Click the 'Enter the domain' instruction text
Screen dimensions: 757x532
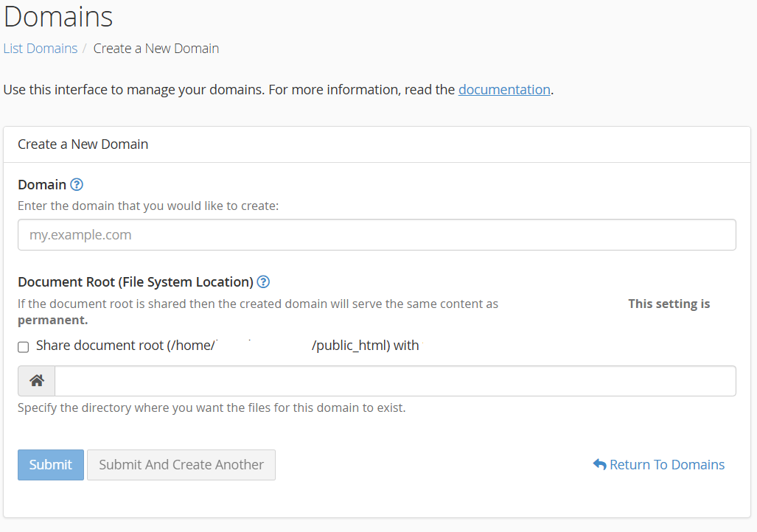pos(148,206)
